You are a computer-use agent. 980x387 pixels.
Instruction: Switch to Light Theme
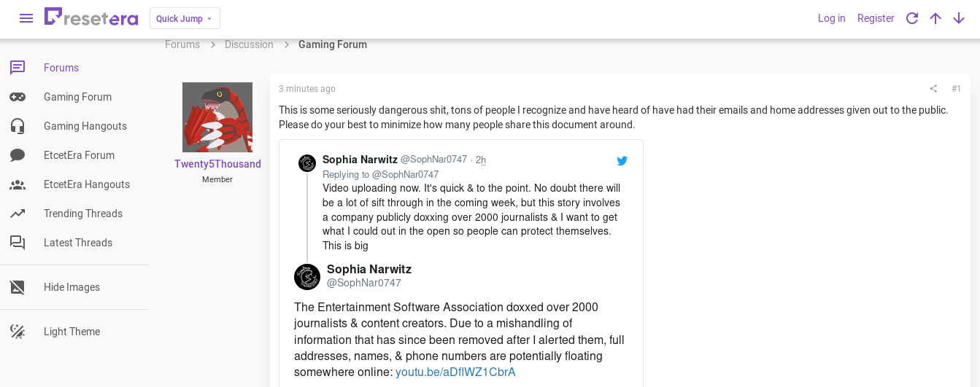[x=72, y=332]
